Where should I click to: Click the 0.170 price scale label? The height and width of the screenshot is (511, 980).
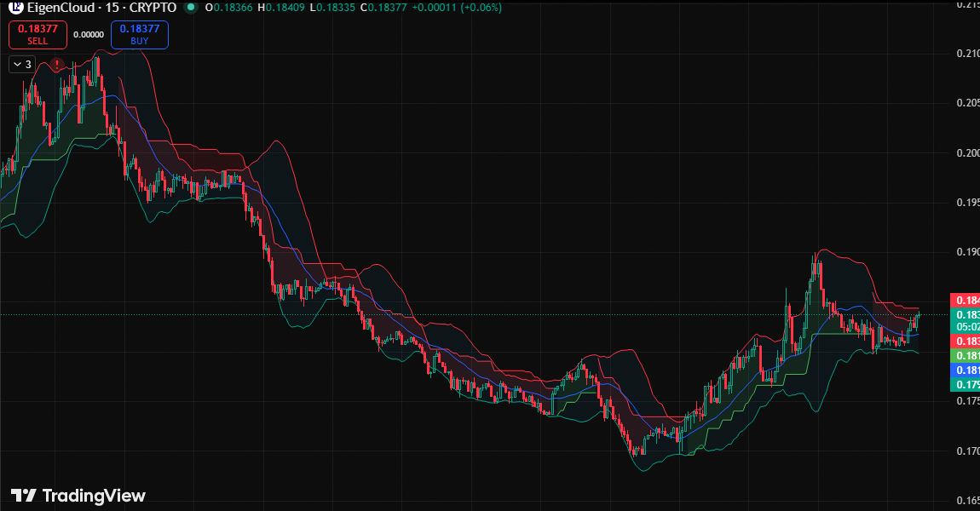(967, 451)
